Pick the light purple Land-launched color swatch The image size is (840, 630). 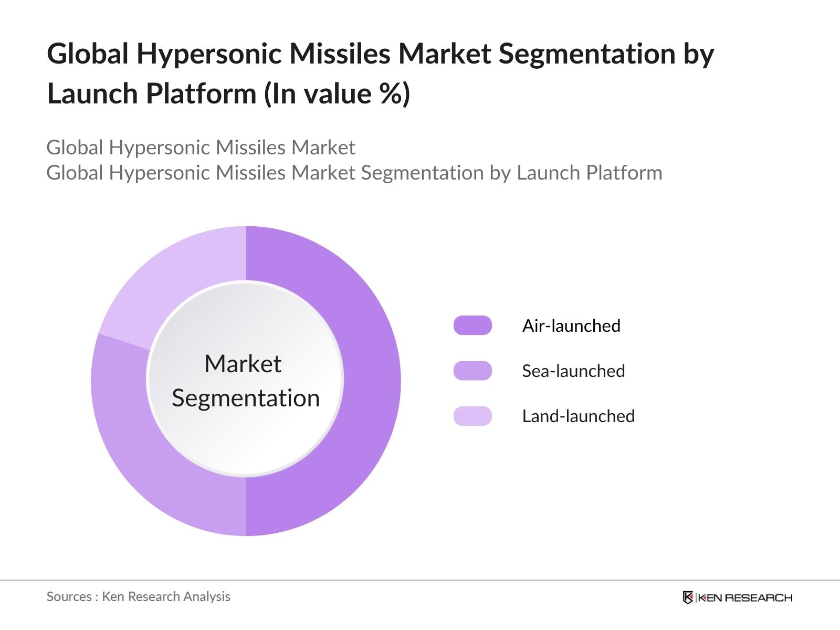472,416
